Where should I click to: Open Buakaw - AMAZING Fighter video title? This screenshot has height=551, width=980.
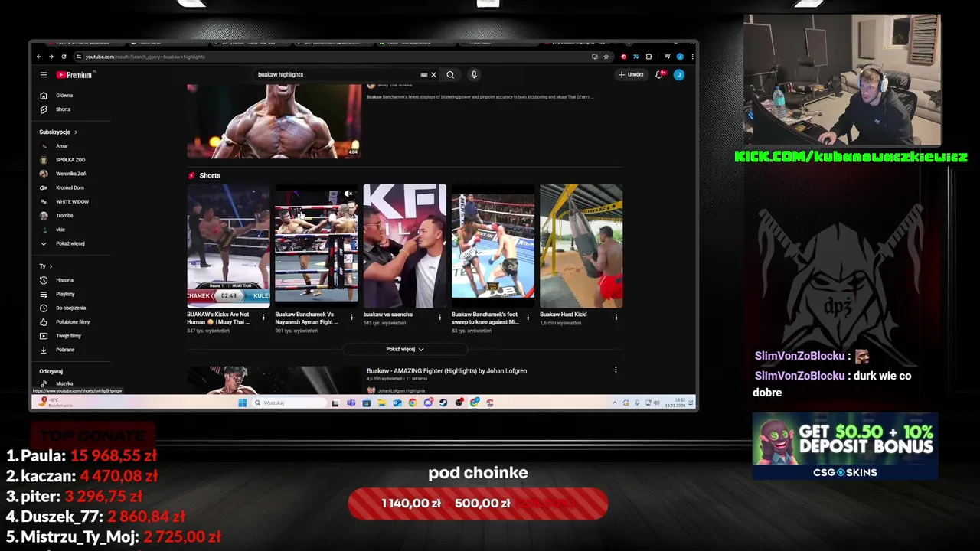446,371
